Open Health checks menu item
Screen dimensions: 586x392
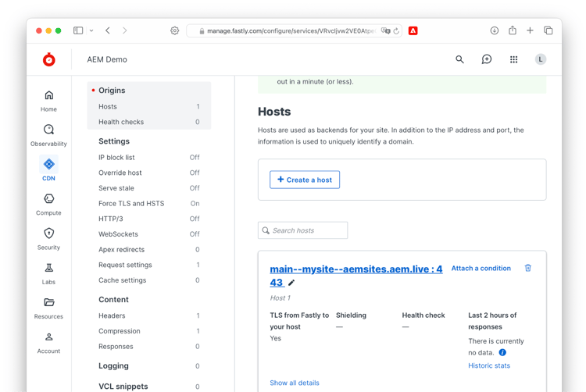148,122
